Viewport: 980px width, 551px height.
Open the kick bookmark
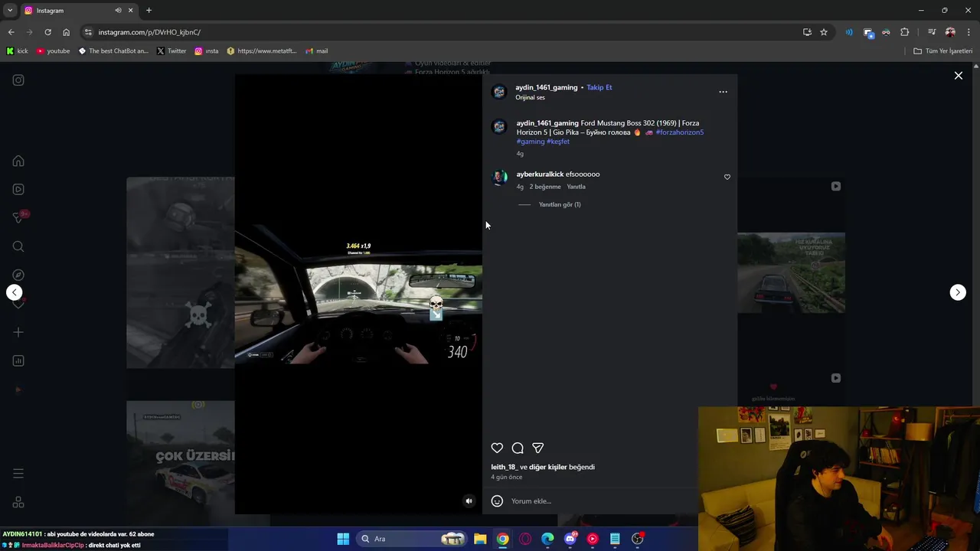coord(17,51)
